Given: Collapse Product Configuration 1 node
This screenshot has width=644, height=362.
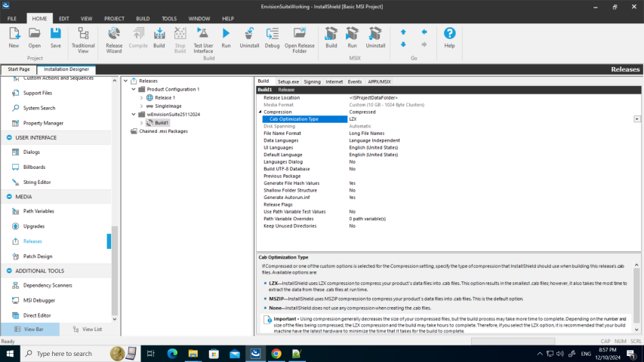Looking at the screenshot, I should pos(134,89).
